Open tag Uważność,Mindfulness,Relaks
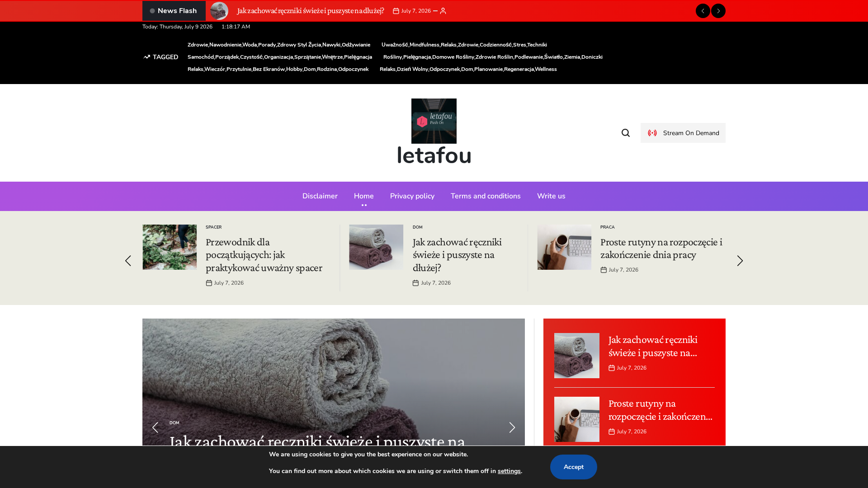The height and width of the screenshot is (488, 868). 464,45
